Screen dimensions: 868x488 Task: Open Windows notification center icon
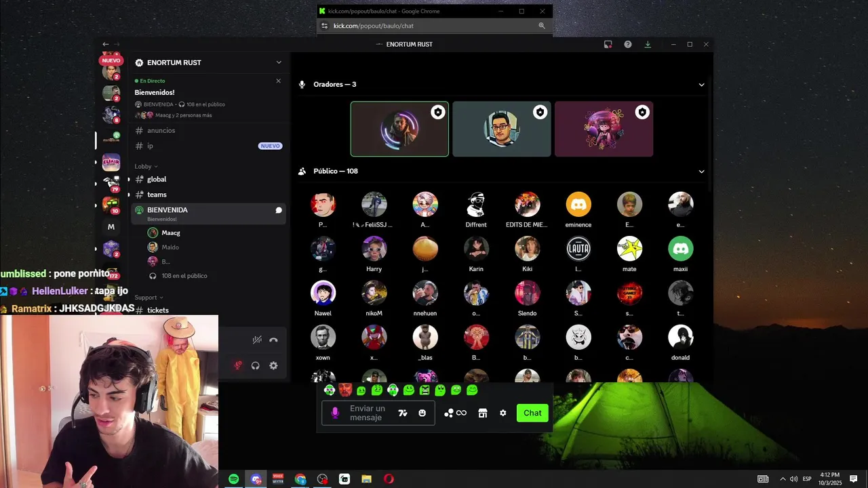click(x=854, y=479)
